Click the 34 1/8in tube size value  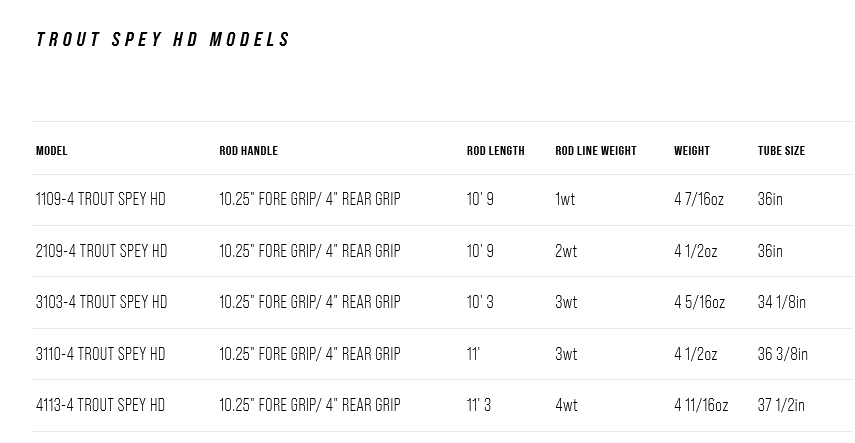tap(782, 302)
